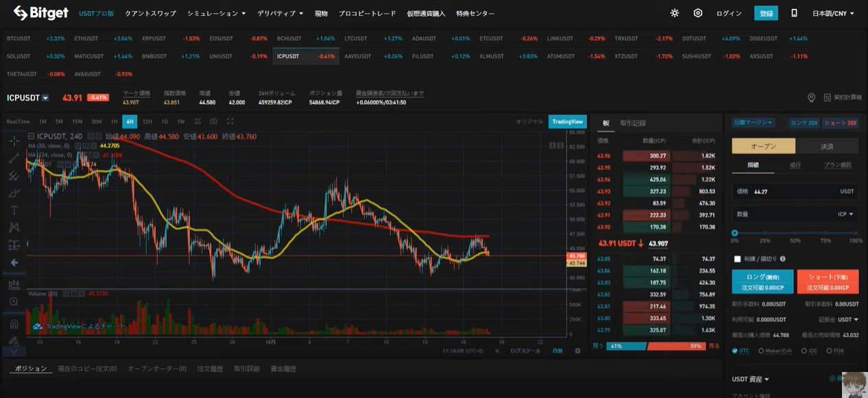Image resolution: width=868 pixels, height=398 pixels.
Task: Open the 注文履歴 tab
Action: (210, 369)
